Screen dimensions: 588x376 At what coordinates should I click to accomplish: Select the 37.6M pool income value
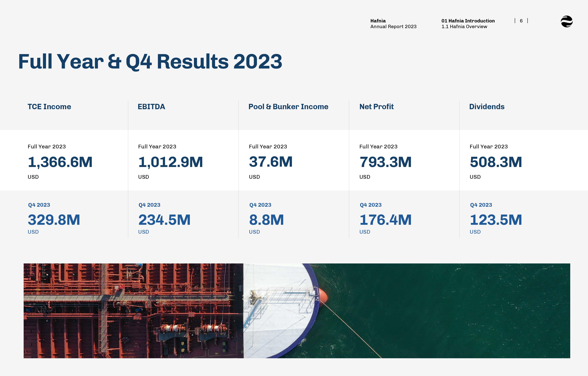[x=270, y=162]
